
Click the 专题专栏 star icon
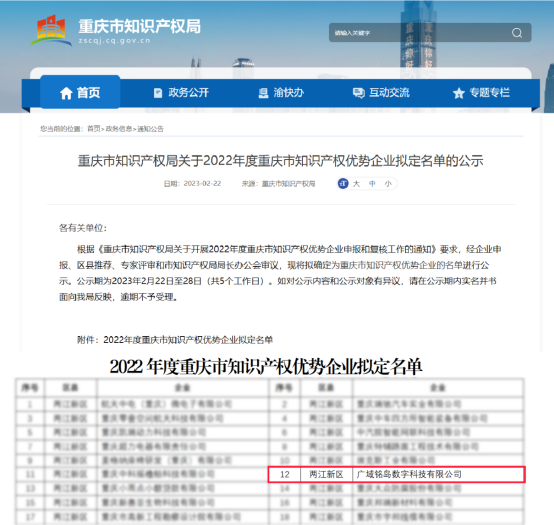[x=459, y=93]
